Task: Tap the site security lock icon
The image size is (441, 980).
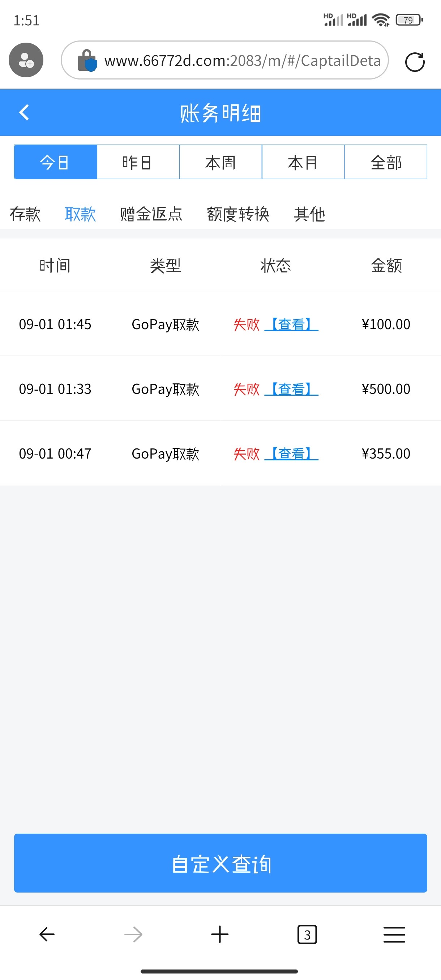Action: (87, 60)
